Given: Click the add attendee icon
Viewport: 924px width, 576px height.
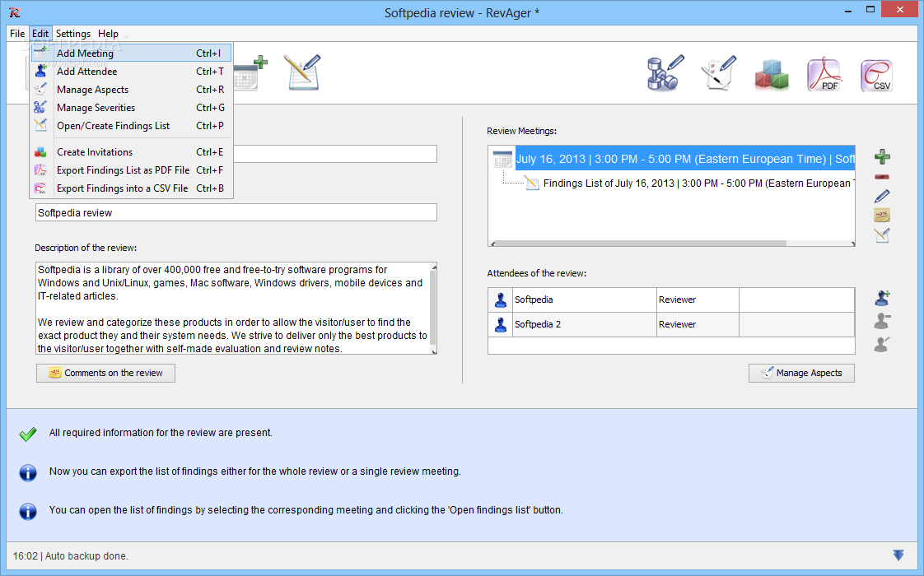Looking at the screenshot, I should [882, 298].
